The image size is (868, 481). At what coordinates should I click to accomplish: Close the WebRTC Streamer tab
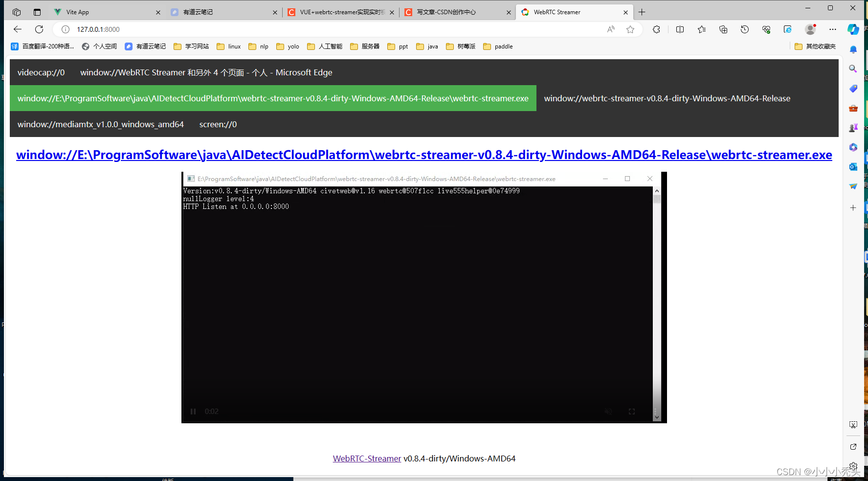click(x=625, y=12)
